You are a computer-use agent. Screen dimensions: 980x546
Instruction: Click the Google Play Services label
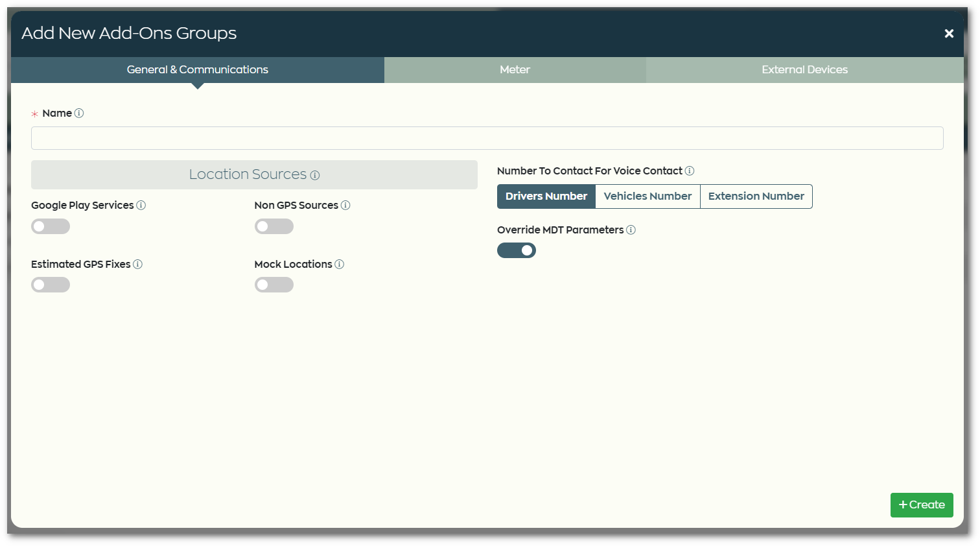tap(82, 205)
